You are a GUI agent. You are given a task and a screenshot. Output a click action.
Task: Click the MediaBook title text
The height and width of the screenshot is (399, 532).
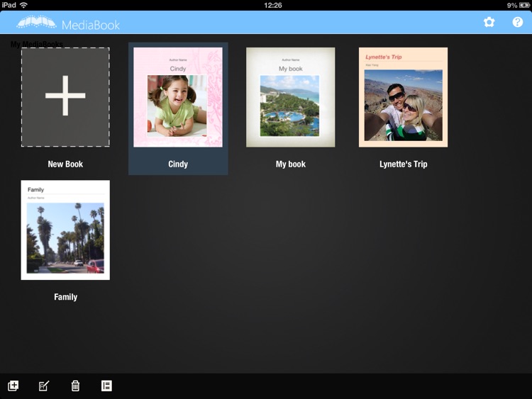[x=91, y=25]
